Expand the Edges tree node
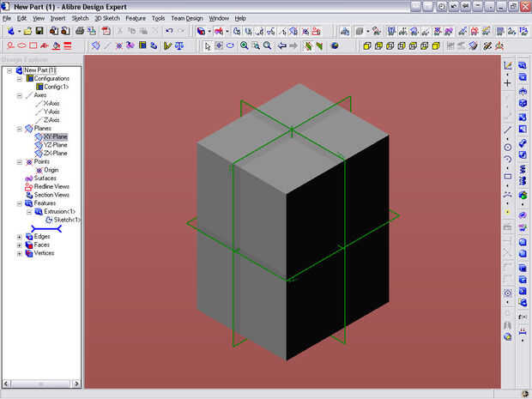 [x=20, y=237]
